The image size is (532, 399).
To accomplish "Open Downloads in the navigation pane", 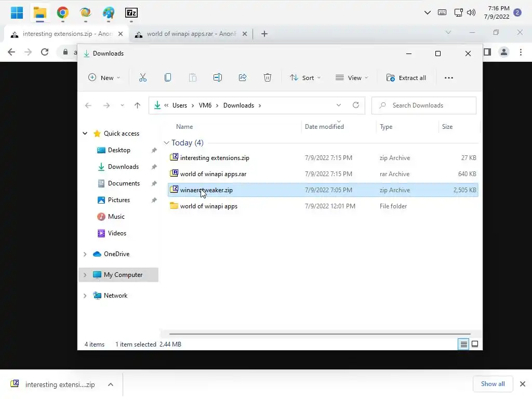I will tap(123, 167).
